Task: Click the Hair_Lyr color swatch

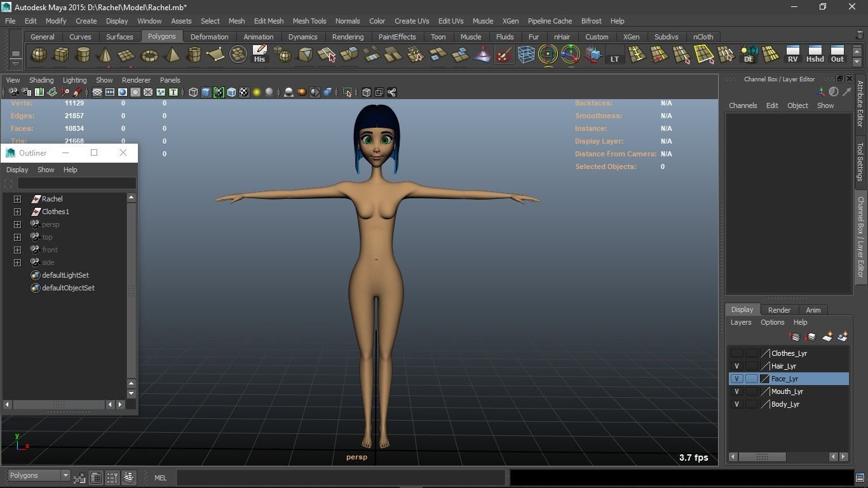Action: (x=765, y=366)
